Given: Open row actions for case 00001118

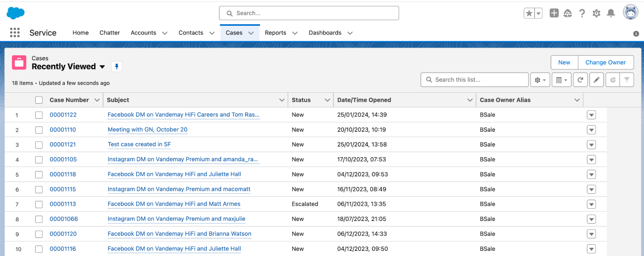Looking at the screenshot, I should tap(591, 175).
